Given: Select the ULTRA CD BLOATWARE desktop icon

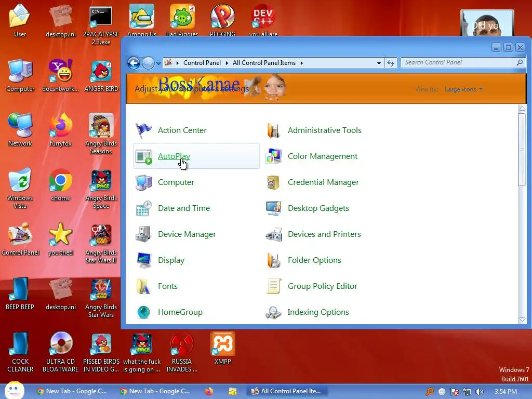Looking at the screenshot, I should pos(61,352).
